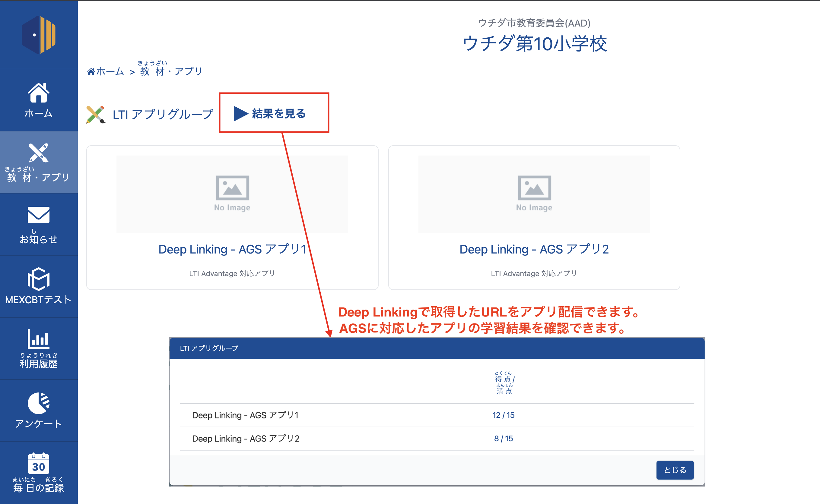The image size is (820, 504).
Task: Click Deep Linking - AGS アプリ2 card title
Action: click(x=534, y=249)
